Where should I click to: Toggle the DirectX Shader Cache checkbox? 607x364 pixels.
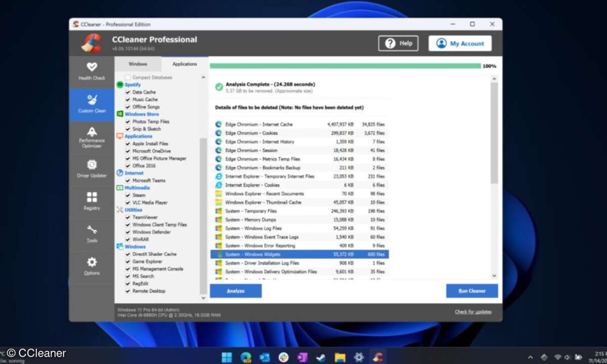click(x=127, y=254)
